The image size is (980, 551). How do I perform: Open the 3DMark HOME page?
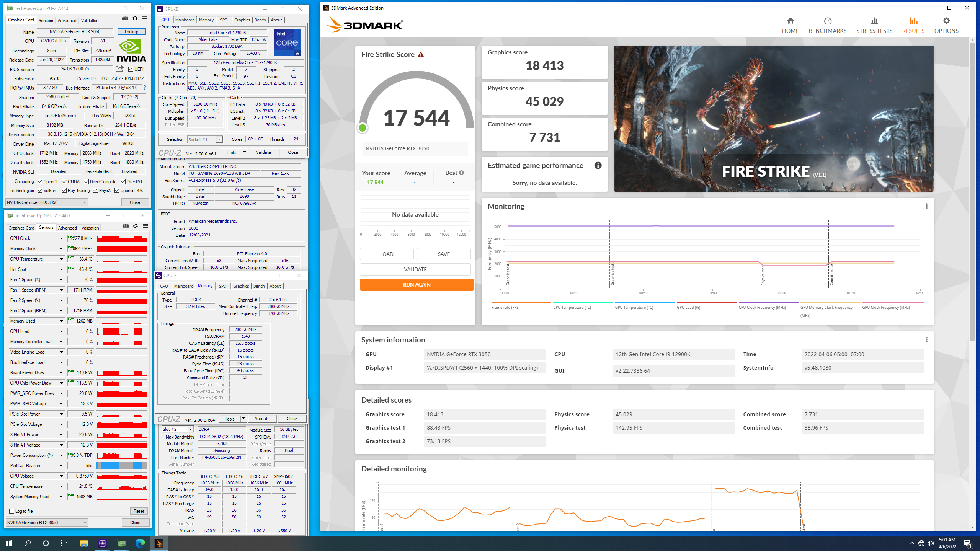tap(790, 25)
